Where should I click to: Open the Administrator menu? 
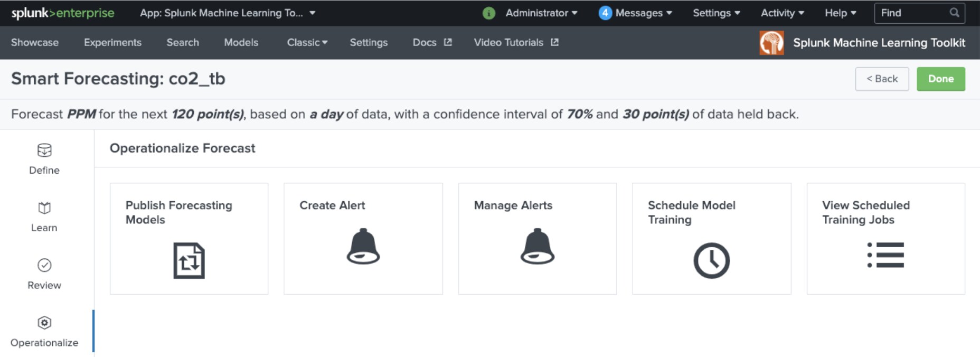click(x=541, y=13)
